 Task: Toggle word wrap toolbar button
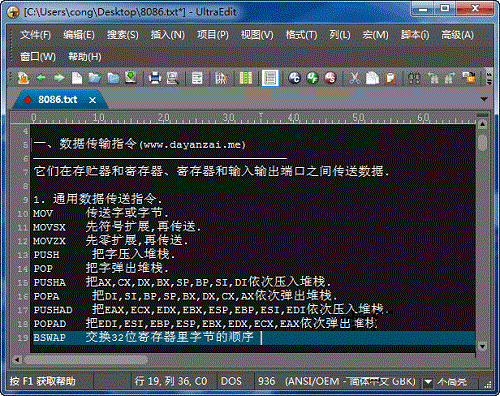pyautogui.click(x=197, y=78)
